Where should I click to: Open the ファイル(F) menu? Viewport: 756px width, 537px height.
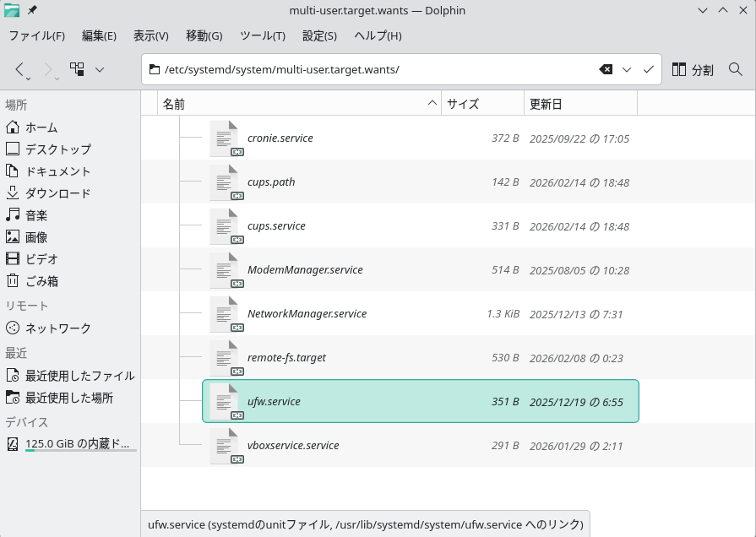pos(36,35)
